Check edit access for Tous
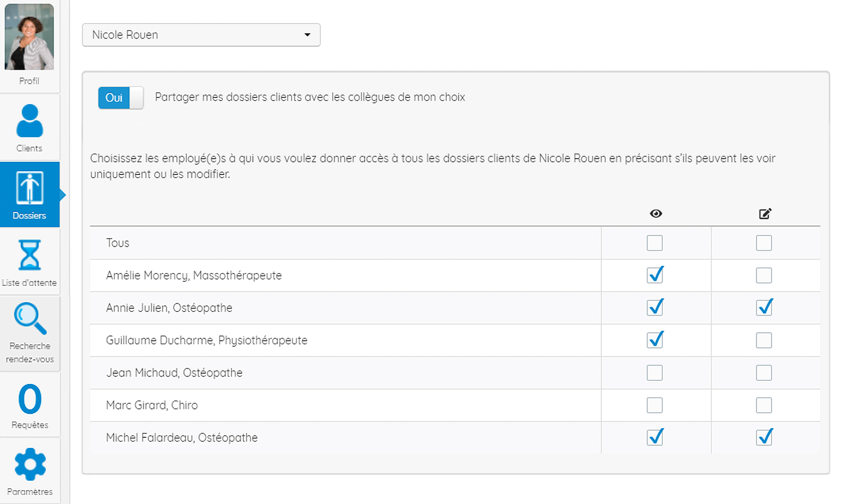The image size is (842, 504). click(x=764, y=243)
